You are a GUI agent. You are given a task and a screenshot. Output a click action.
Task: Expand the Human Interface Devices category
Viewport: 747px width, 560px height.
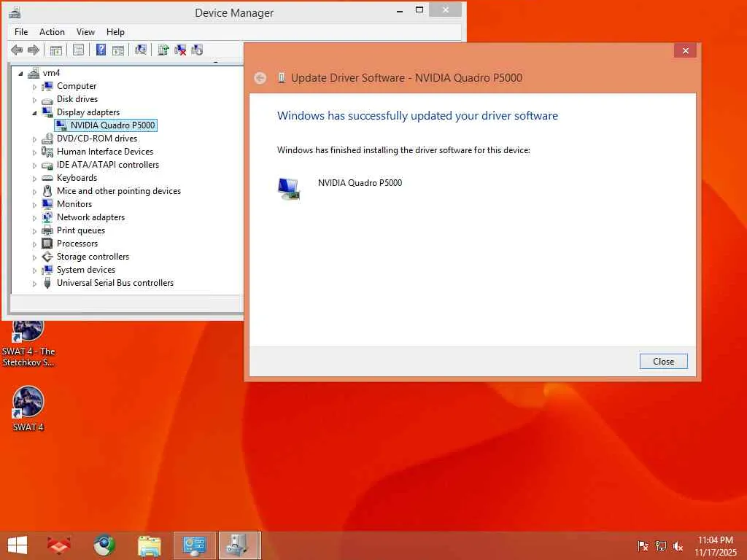pyautogui.click(x=34, y=152)
